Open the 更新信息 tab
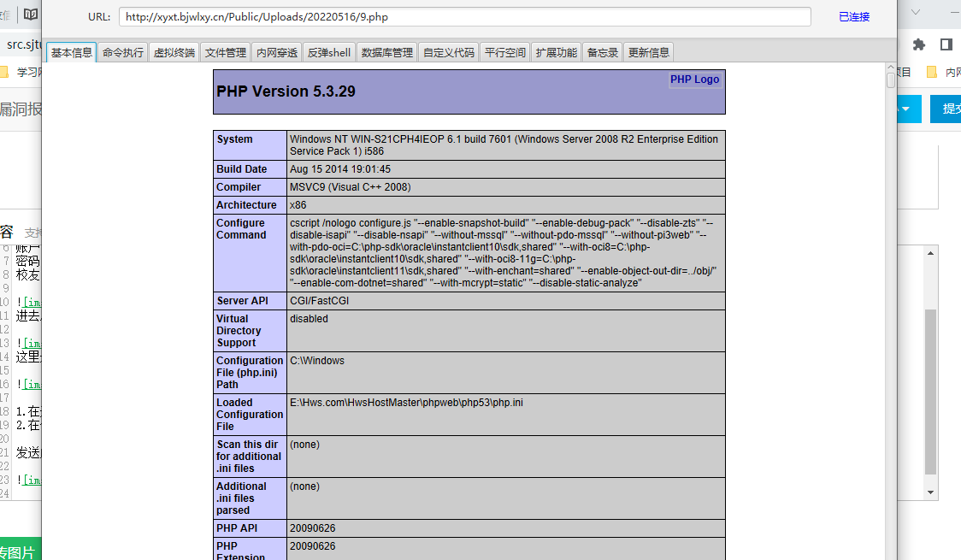The image size is (961, 560). point(649,53)
